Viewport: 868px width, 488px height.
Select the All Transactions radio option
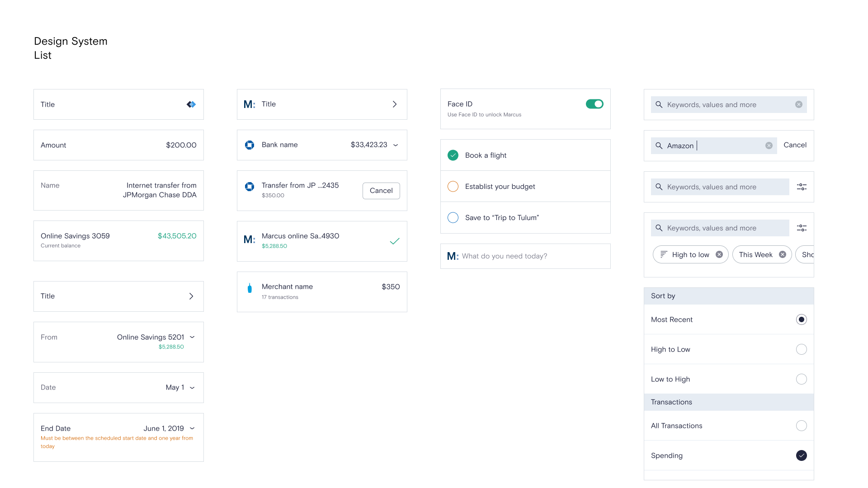[x=802, y=426]
